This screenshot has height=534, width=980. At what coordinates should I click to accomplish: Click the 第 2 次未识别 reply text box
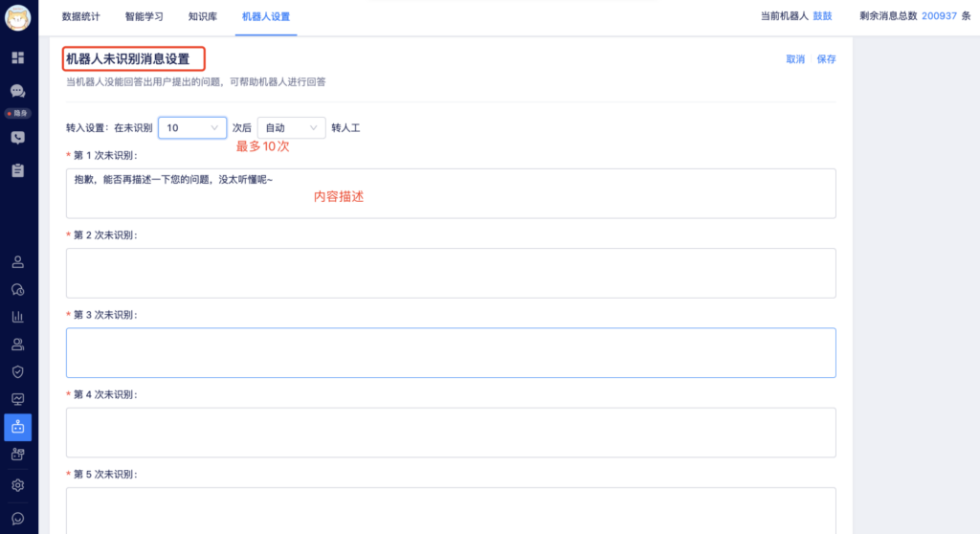click(x=451, y=274)
